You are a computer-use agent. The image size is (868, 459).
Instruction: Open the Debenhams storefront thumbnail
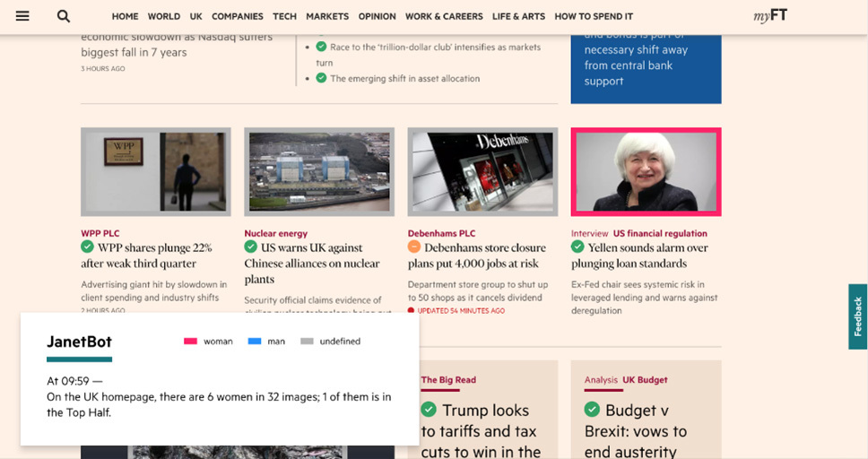(482, 171)
